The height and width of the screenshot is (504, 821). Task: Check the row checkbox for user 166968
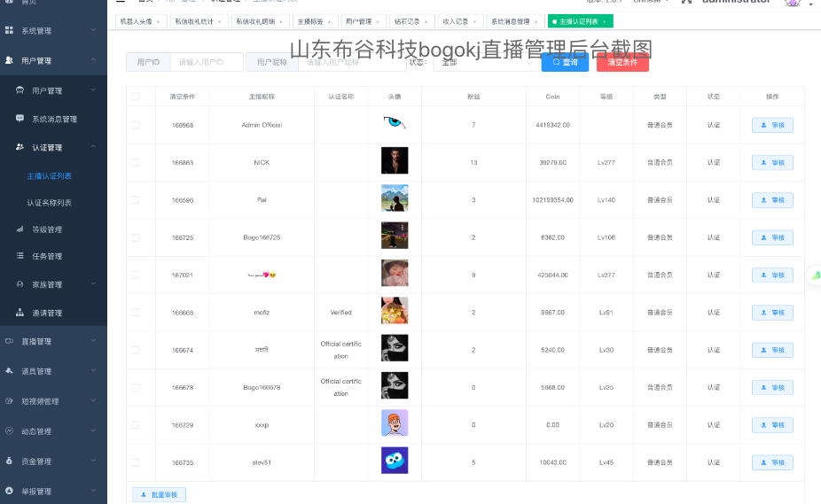(136, 125)
